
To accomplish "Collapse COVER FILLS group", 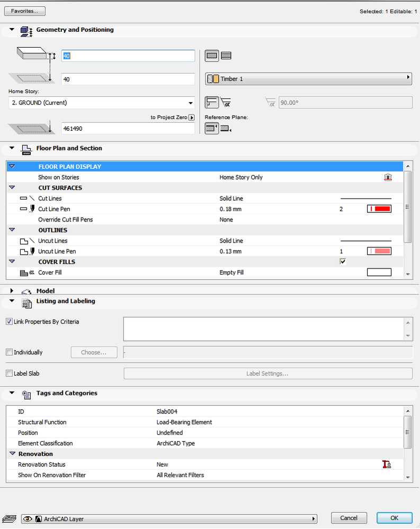I will point(12,262).
